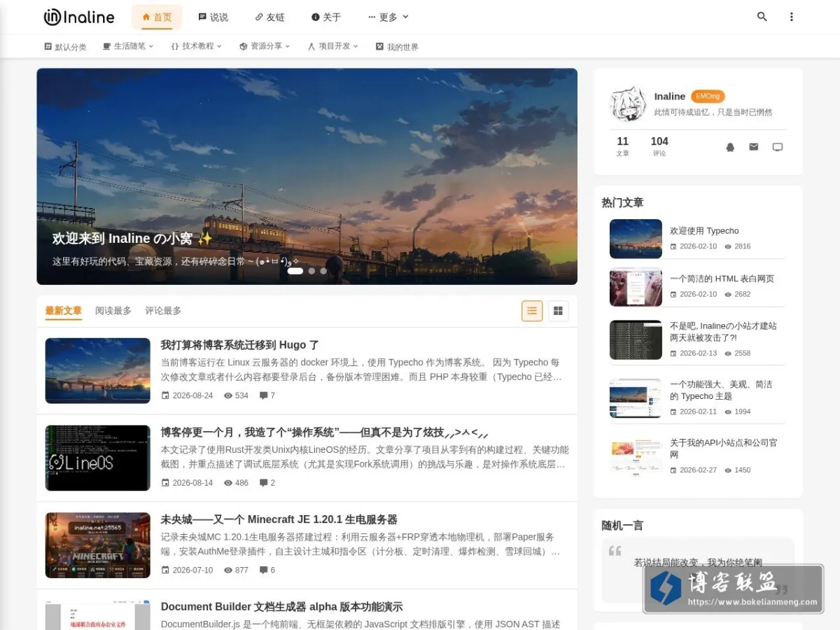Click calendar icon beside 2026-08-24

pos(165,395)
